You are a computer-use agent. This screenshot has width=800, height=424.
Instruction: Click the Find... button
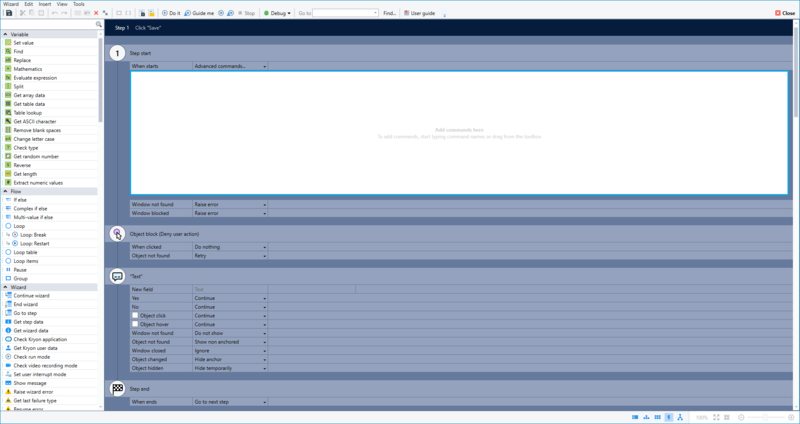(389, 13)
